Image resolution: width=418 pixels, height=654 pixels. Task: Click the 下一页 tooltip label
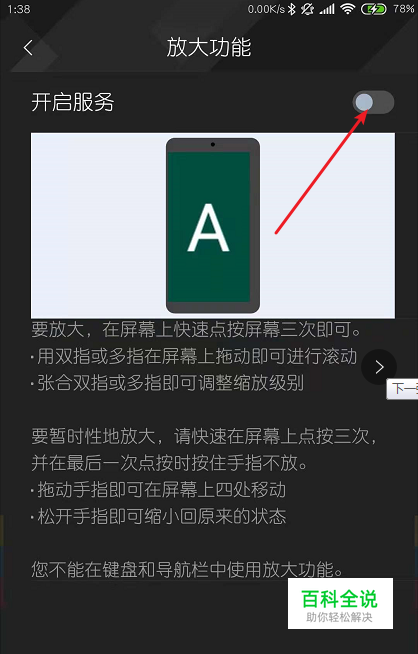point(402,389)
